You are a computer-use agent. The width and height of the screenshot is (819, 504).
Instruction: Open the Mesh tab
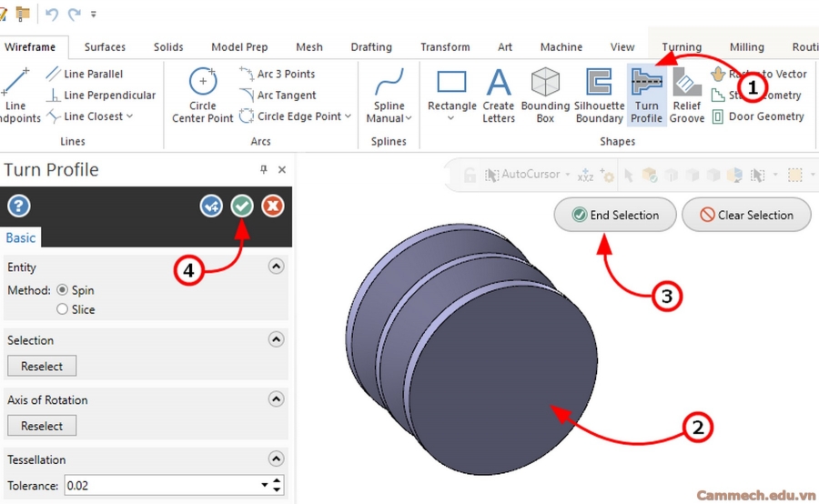[309, 47]
